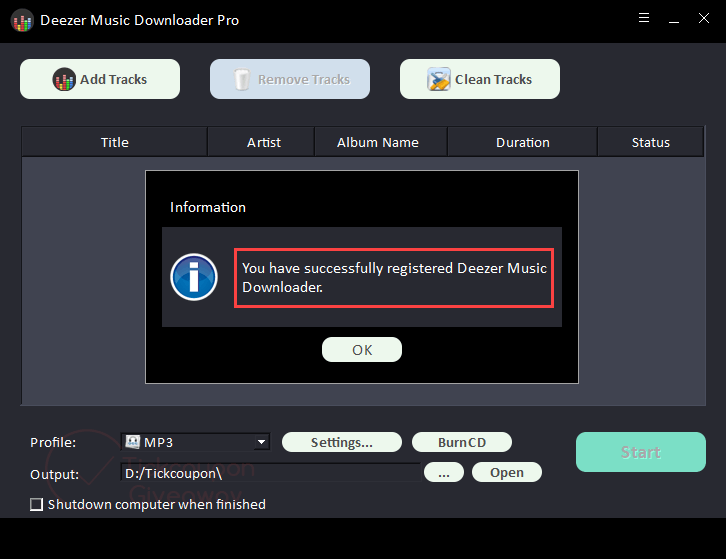This screenshot has height=559, width=726.
Task: Click the Information dialog title
Action: coord(208,207)
